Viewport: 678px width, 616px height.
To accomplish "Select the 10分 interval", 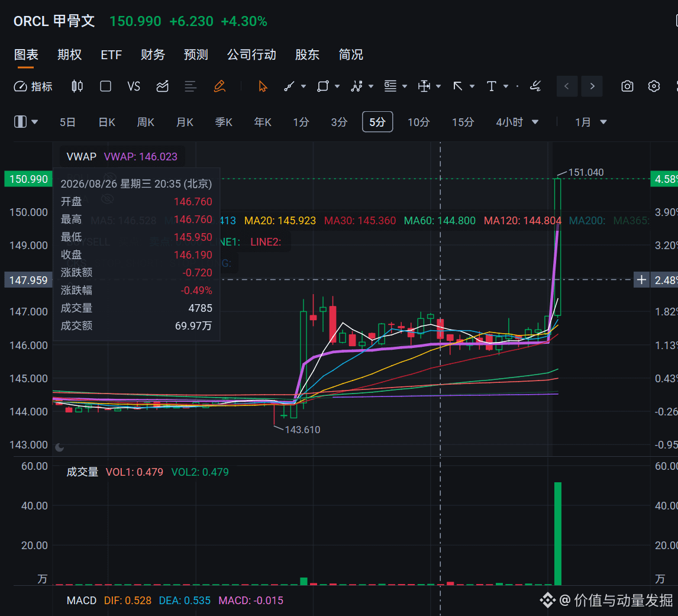I will click(x=418, y=122).
